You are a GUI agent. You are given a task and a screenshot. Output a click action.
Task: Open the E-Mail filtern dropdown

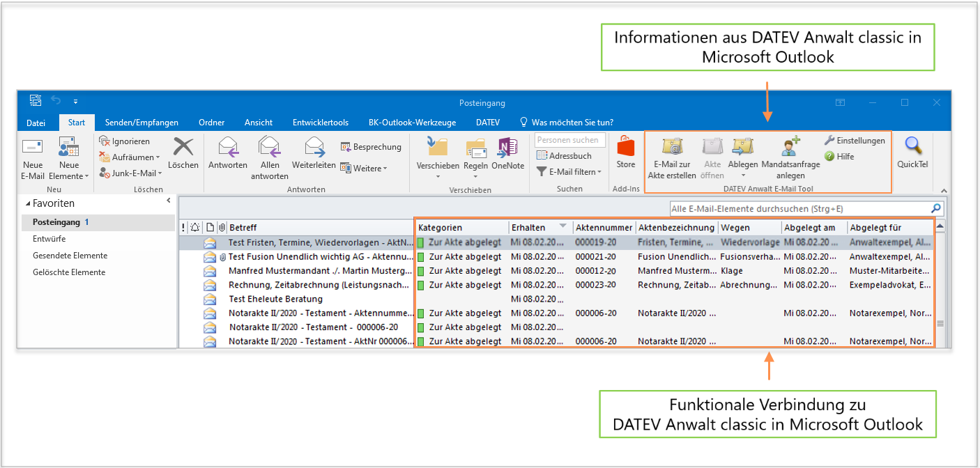[569, 171]
